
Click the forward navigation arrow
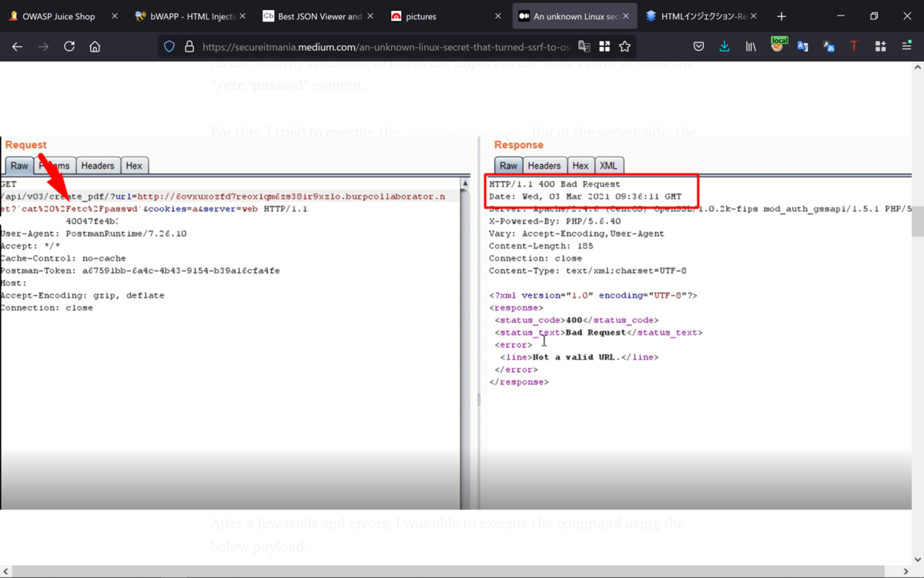43,47
